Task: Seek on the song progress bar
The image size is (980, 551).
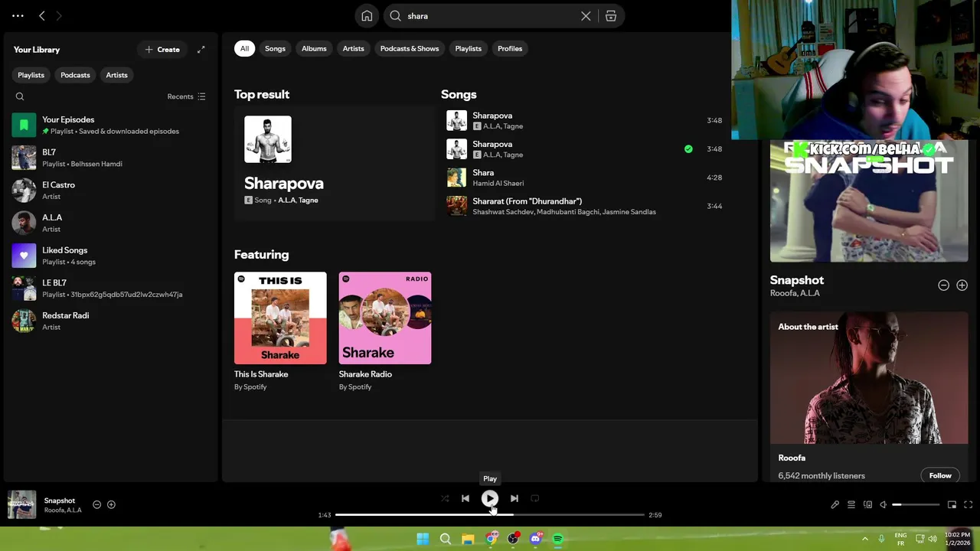Action: [490, 515]
